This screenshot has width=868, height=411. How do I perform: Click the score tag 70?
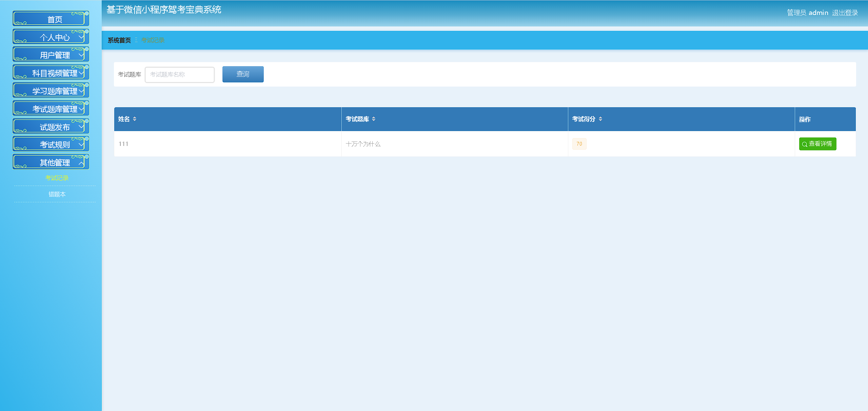pyautogui.click(x=579, y=144)
